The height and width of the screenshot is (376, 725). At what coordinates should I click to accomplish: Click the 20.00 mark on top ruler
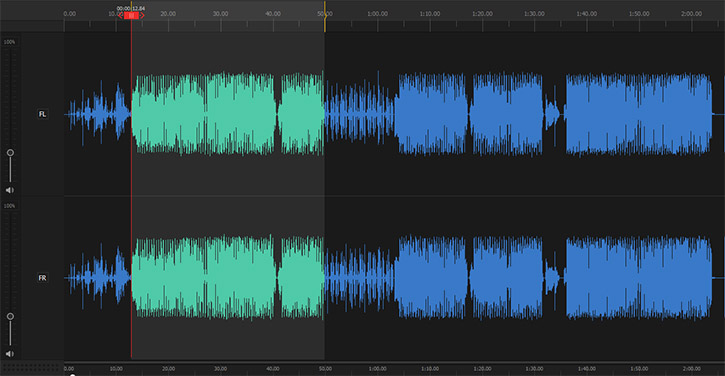168,14
